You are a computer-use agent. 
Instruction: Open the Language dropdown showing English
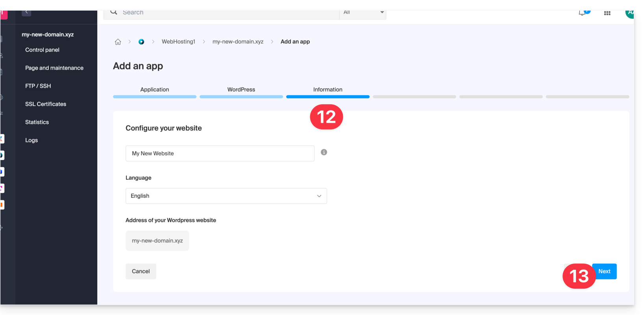(226, 196)
